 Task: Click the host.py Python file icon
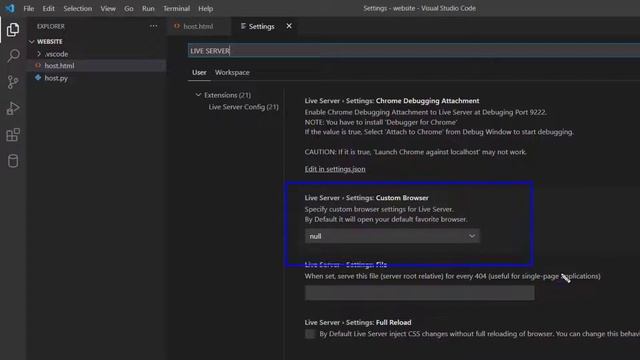click(38, 78)
